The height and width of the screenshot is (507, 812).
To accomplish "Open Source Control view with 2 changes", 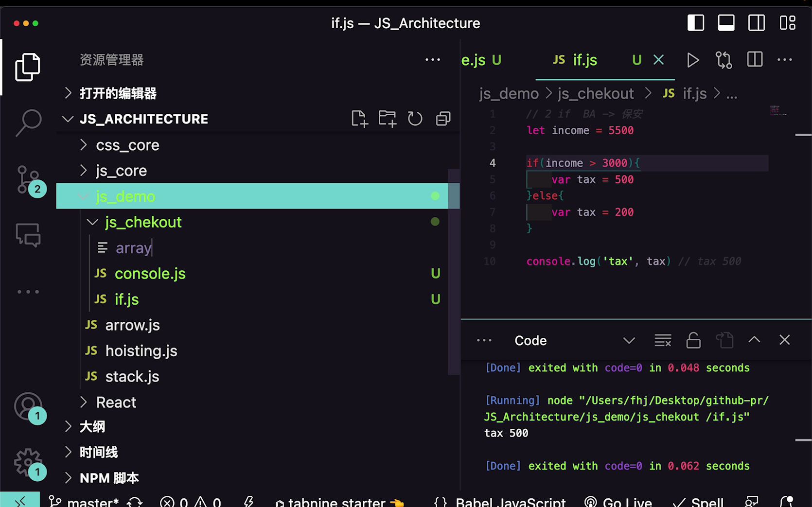I will [30, 181].
